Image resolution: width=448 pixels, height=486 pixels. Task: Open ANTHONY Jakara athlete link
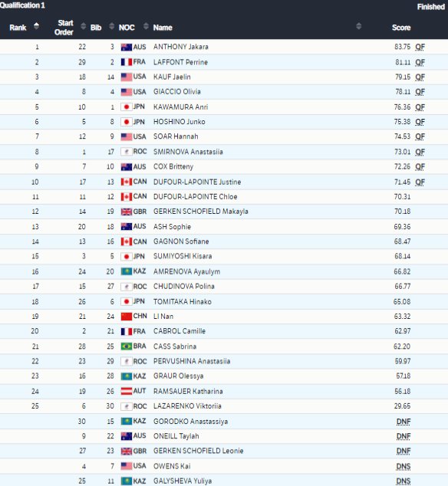point(181,47)
